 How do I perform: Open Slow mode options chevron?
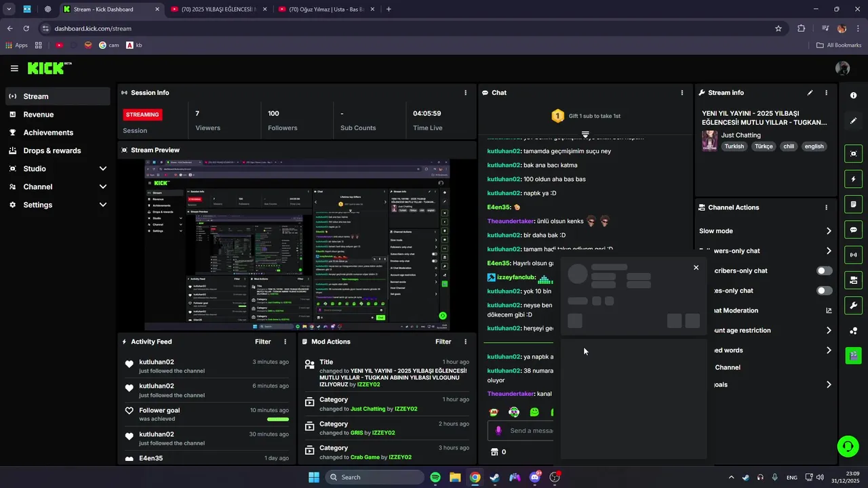(x=829, y=231)
